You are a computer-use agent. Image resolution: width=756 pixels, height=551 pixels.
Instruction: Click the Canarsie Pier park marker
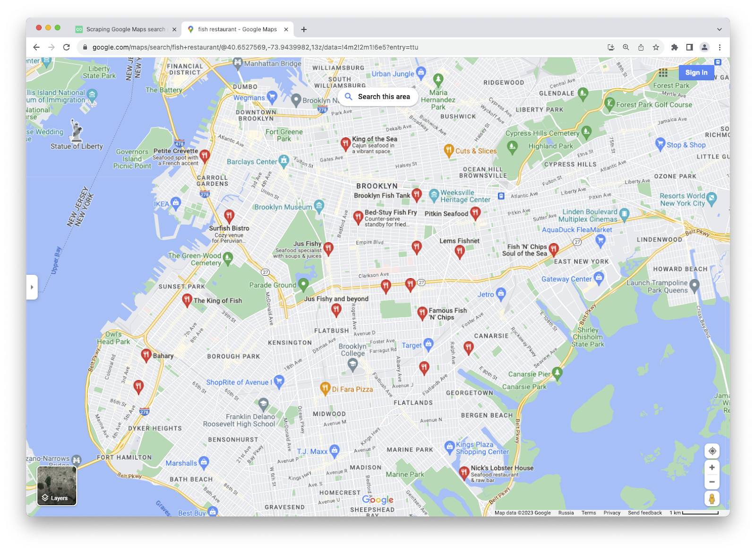(x=558, y=373)
